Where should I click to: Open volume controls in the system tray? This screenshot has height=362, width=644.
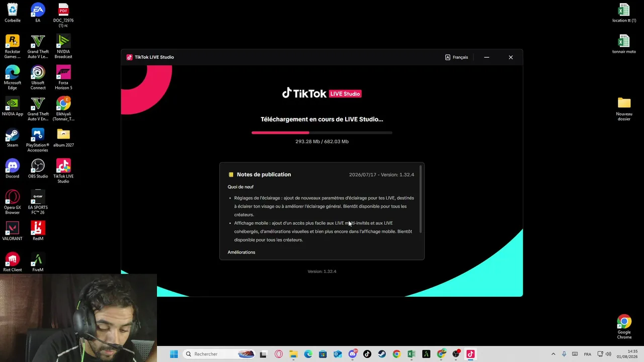click(609, 354)
